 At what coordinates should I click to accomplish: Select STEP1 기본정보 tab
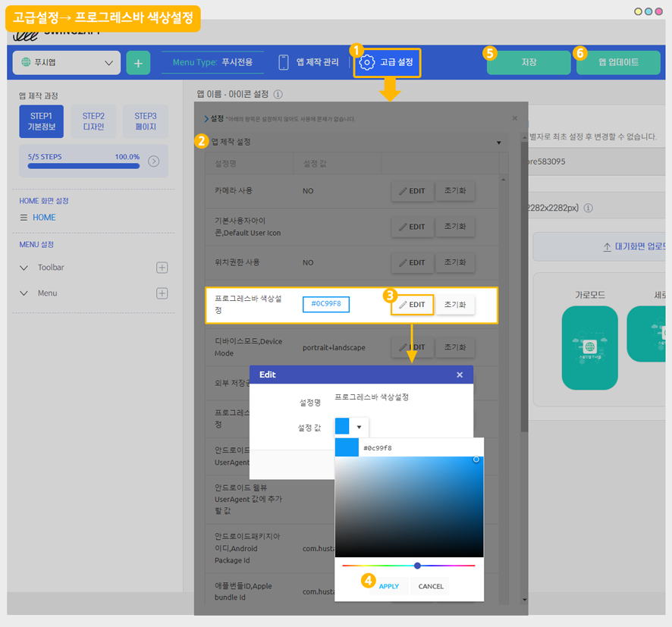pos(41,121)
